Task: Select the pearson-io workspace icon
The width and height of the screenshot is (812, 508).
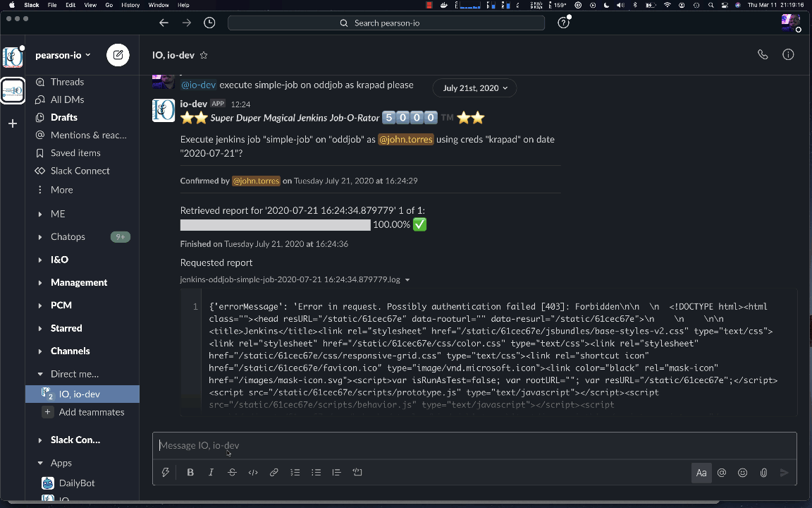Action: tap(13, 57)
